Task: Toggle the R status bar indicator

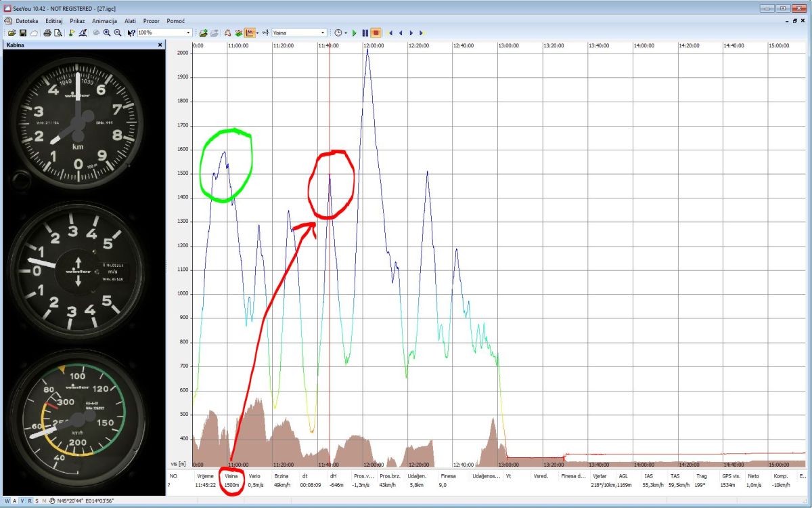Action: click(29, 501)
